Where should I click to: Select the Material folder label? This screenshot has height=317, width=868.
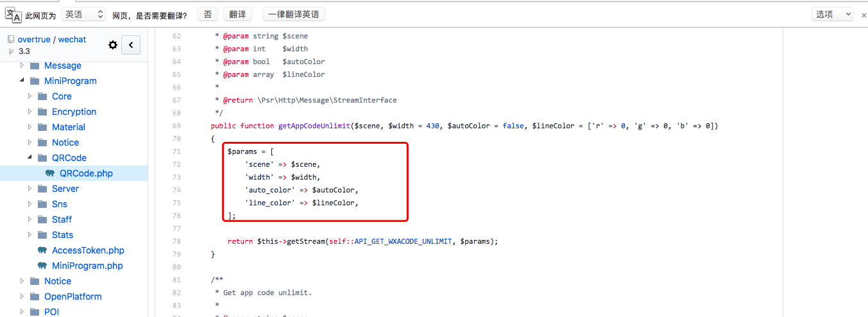click(69, 127)
